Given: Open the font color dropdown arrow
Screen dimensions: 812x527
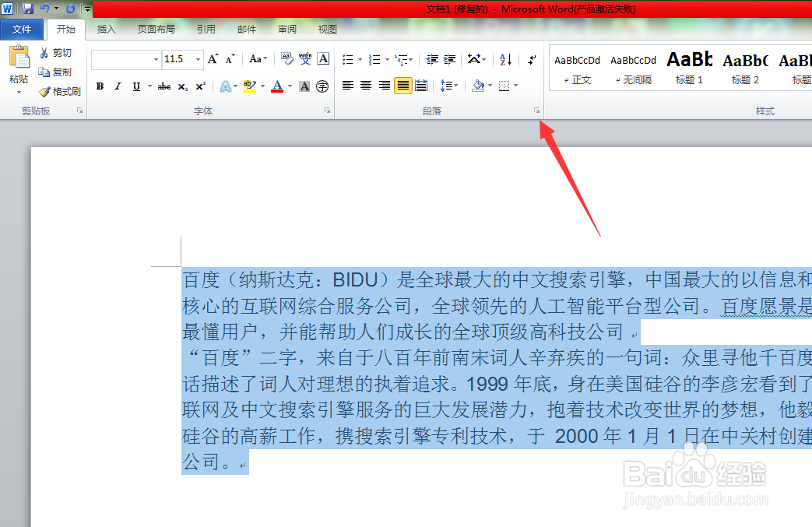Looking at the screenshot, I should 290,86.
